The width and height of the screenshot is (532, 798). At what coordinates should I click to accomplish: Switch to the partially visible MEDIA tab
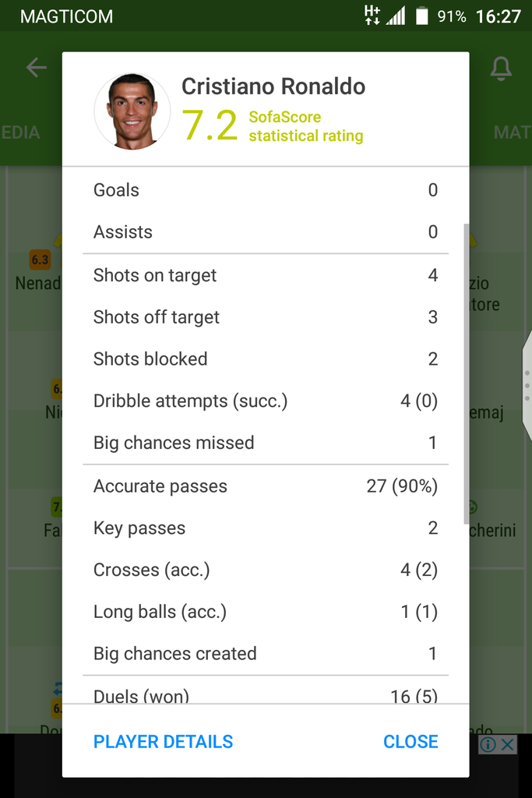point(21,132)
